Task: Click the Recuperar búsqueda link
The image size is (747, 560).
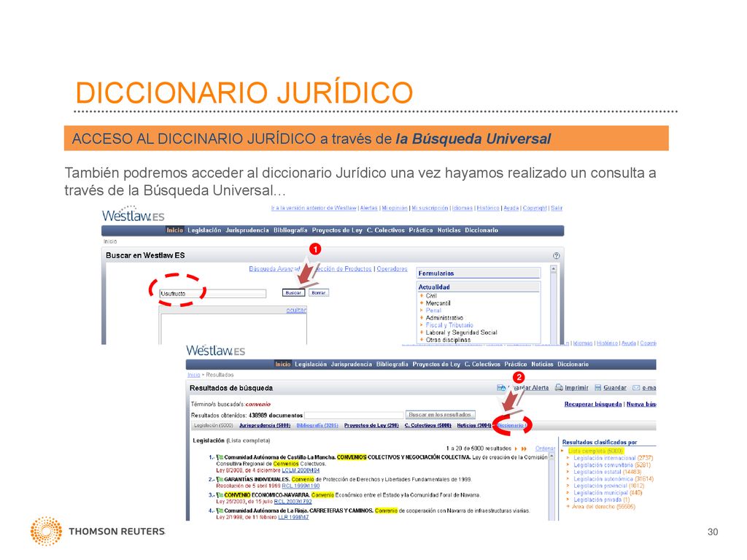Action: point(593,404)
